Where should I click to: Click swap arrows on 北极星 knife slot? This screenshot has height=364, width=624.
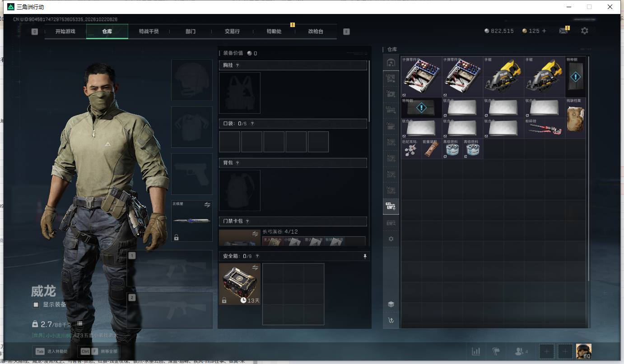tap(207, 205)
